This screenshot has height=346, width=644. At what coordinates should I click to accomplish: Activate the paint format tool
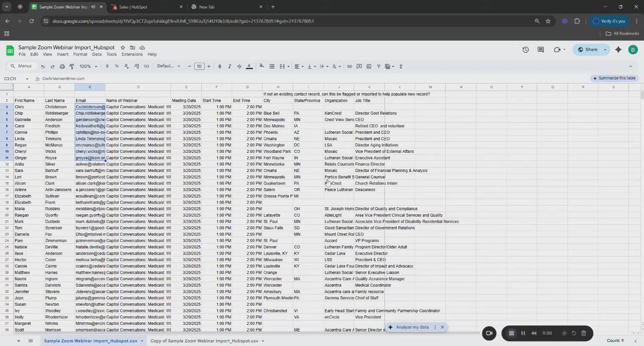[71, 66]
